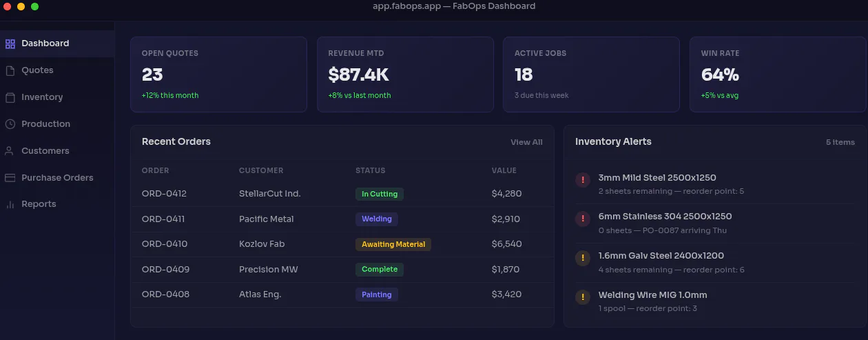The width and height of the screenshot is (868, 340).
Task: Click the $6,540 order value
Action: [506, 244]
